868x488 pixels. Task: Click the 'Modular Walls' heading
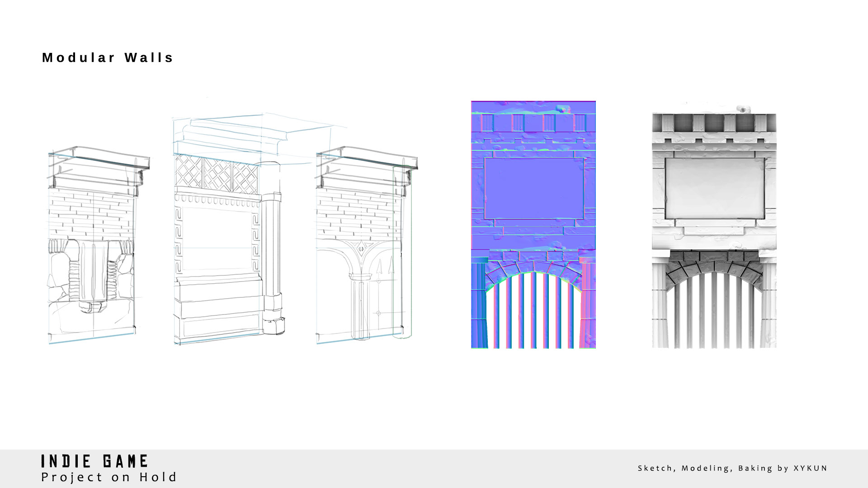coord(108,58)
